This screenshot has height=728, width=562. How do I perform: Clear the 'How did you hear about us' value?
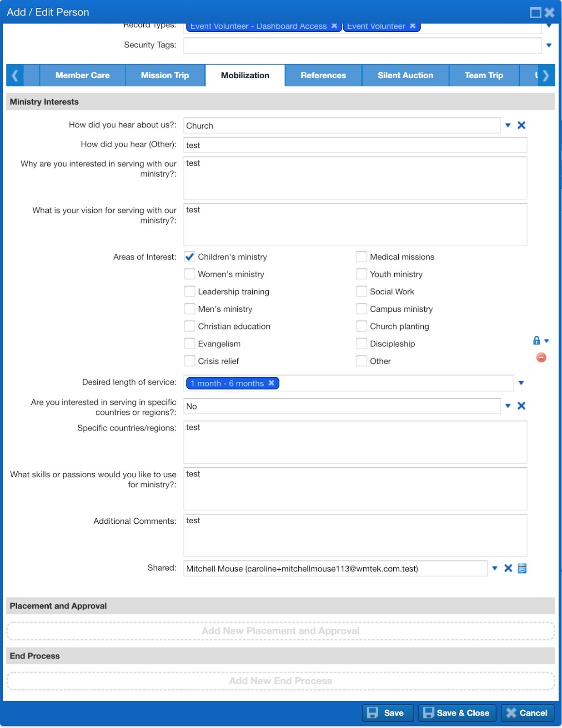click(522, 125)
